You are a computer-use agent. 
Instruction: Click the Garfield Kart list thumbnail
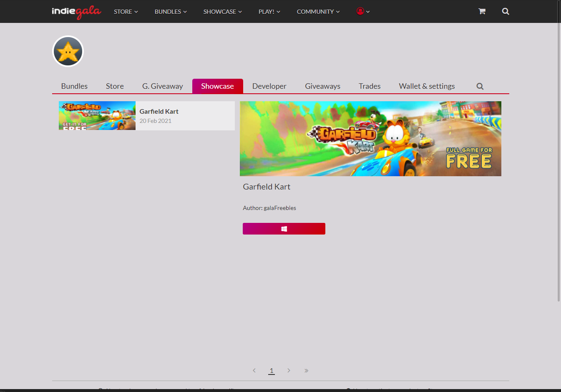pos(97,115)
